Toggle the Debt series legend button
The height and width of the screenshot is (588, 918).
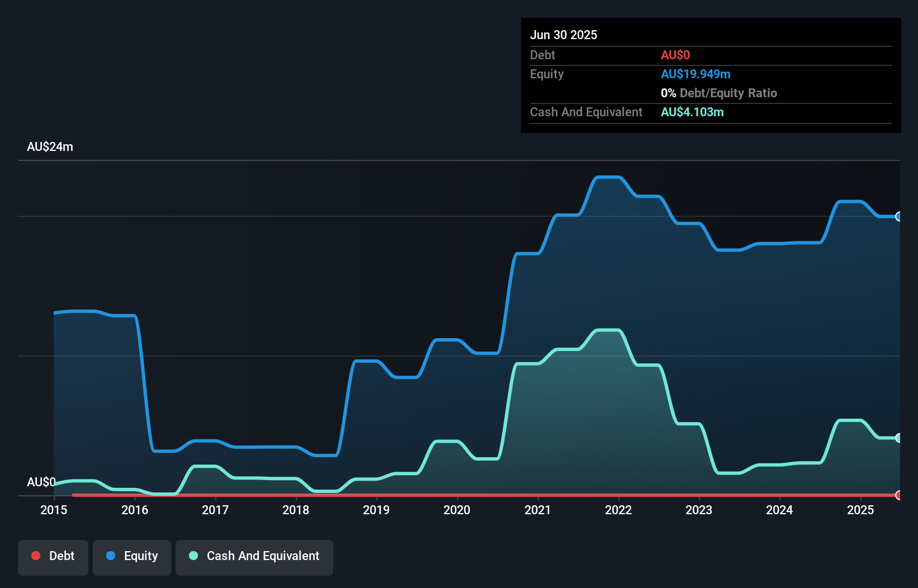(x=53, y=556)
